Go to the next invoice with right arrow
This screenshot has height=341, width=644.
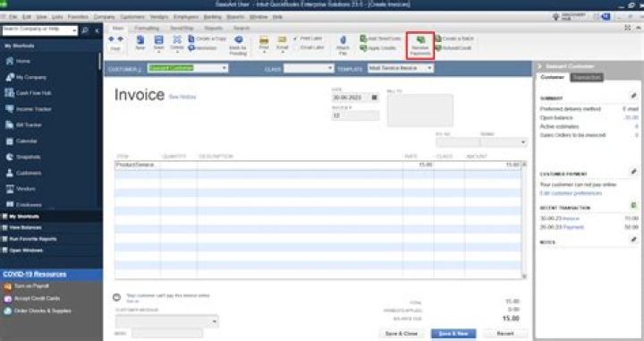coord(121,39)
